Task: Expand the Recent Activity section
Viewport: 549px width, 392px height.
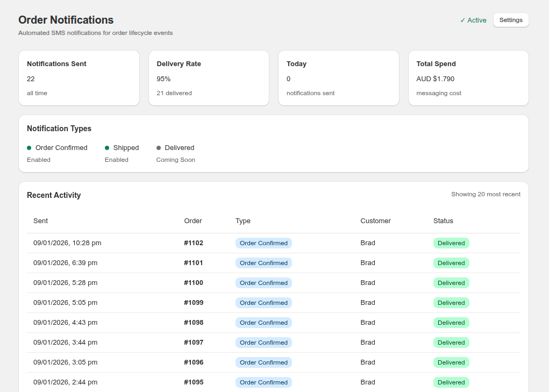Action: [54, 195]
